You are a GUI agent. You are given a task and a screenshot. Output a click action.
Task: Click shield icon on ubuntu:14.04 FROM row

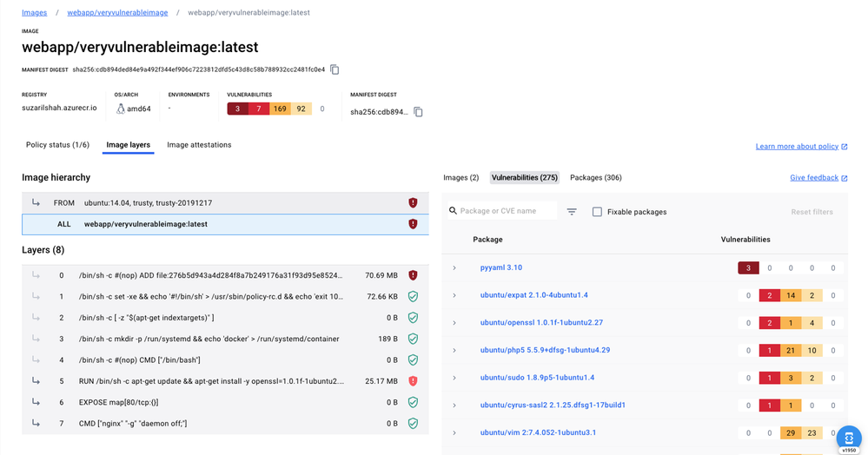[x=413, y=203]
